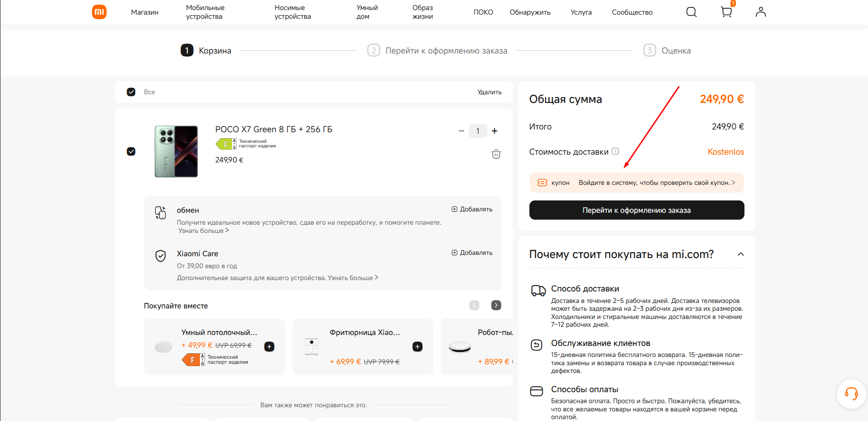Open the ПОКО menu item
The height and width of the screenshot is (421, 868).
pos(483,12)
